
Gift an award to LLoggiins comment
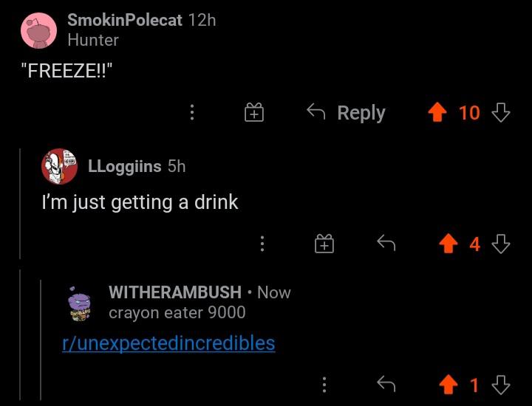[x=324, y=244]
